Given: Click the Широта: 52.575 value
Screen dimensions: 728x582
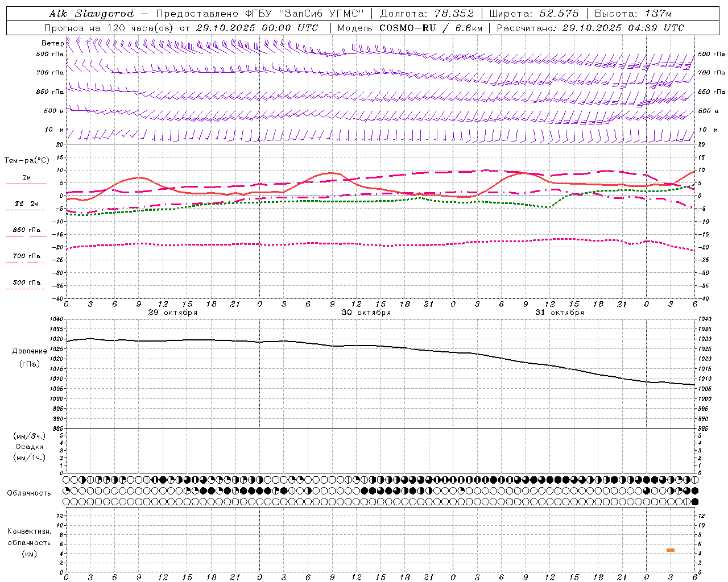Looking at the screenshot, I should [534, 14].
